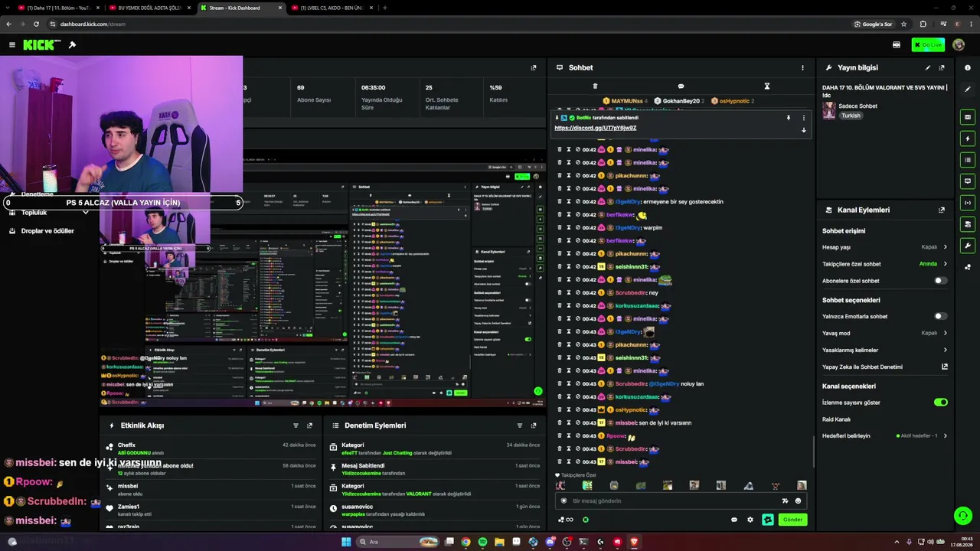Open Droplar ve ödüller sidebar item

coord(47,231)
